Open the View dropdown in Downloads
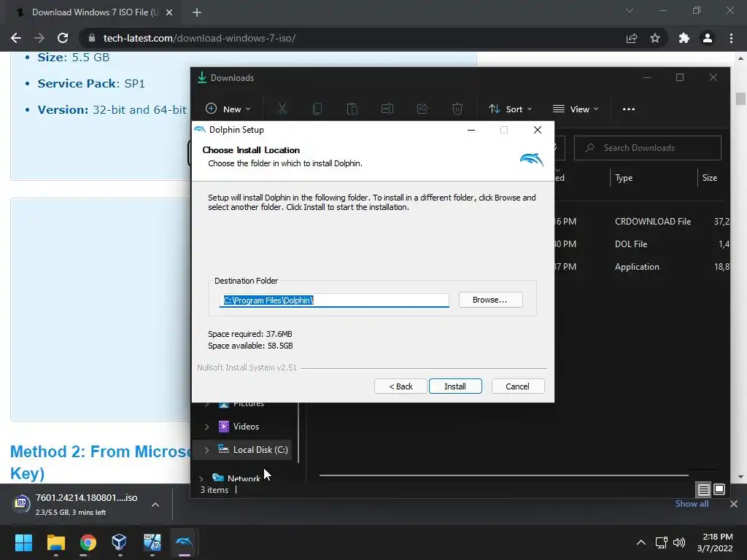 pyautogui.click(x=576, y=109)
